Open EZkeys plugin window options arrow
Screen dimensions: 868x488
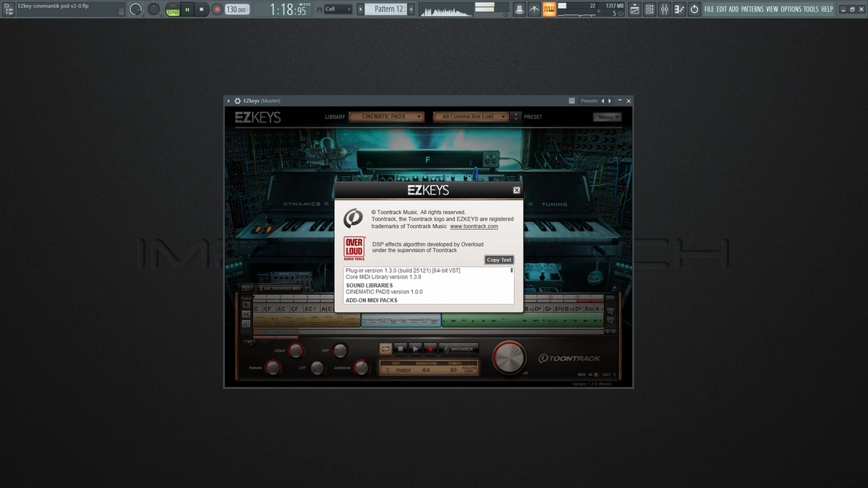(x=229, y=101)
